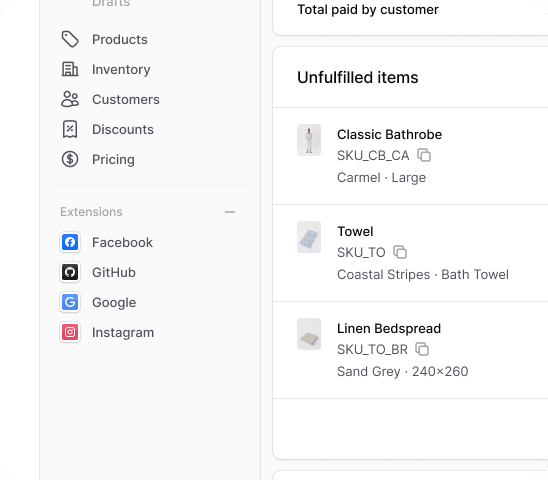Screen dimensions: 548x480
Task: Copy the SKU_CB_CA code
Action: pyautogui.click(x=424, y=155)
